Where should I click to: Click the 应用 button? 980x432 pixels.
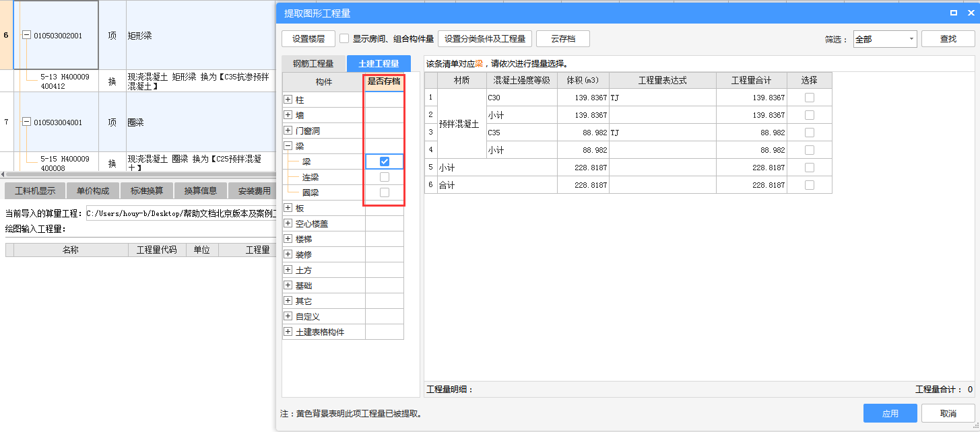(890, 413)
